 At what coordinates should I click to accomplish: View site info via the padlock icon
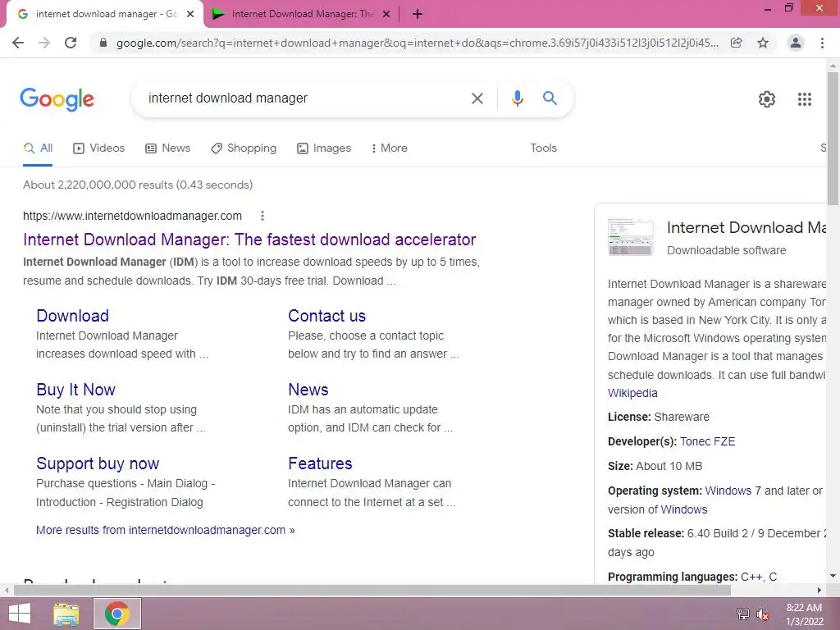103,43
